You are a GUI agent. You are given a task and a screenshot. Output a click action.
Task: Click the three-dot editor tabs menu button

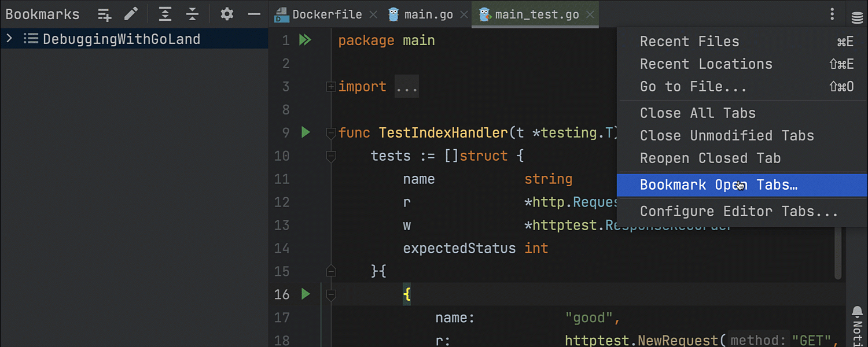[832, 14]
